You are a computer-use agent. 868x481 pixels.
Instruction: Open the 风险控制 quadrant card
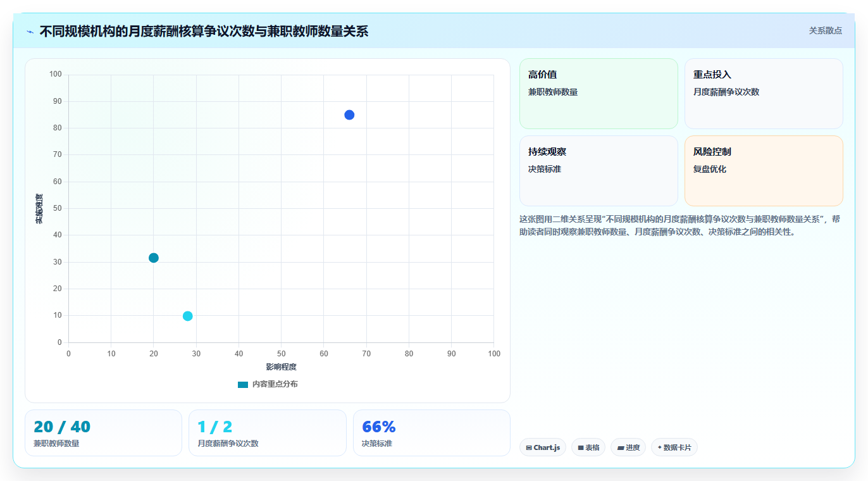[764, 171]
